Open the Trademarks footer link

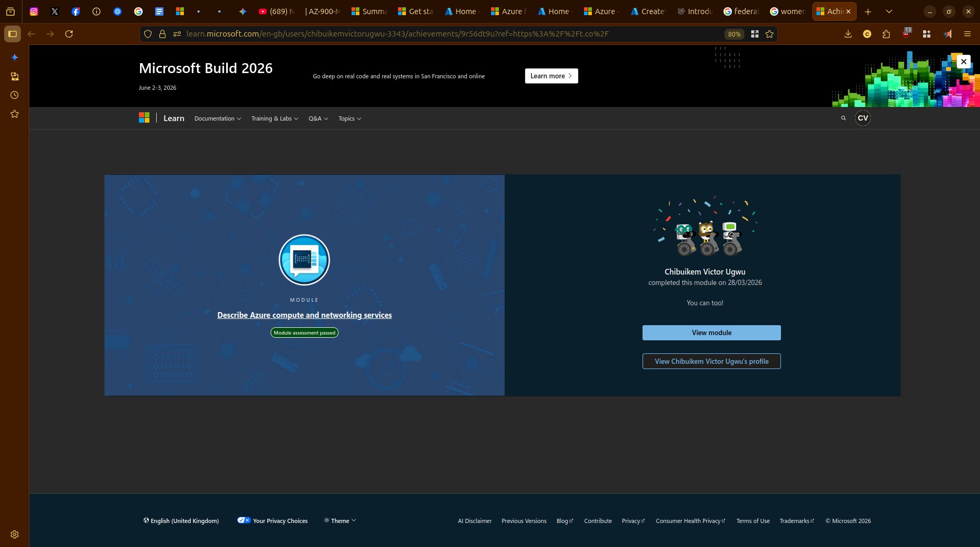(x=797, y=521)
